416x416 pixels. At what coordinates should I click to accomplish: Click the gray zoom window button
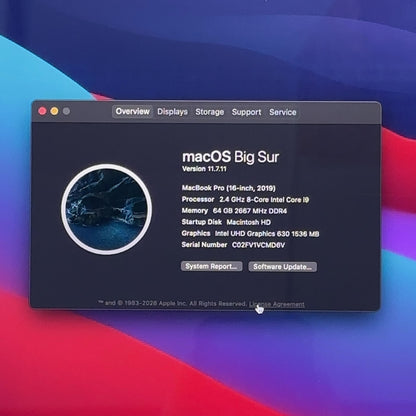(66, 111)
